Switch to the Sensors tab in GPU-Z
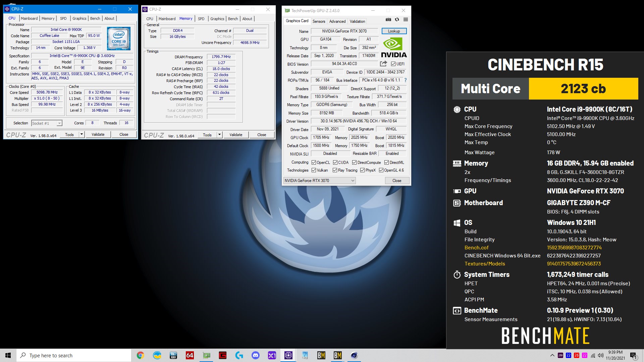Screen dimensions: 644x362 click(x=319, y=21)
